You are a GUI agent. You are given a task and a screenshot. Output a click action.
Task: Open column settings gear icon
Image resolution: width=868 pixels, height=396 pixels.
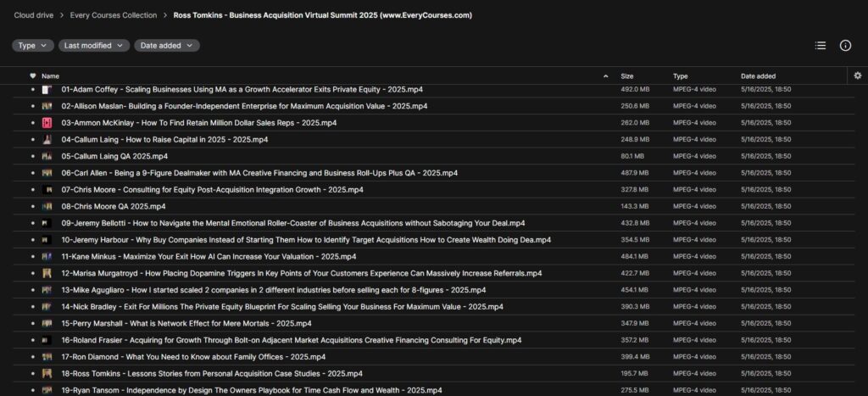tap(858, 75)
